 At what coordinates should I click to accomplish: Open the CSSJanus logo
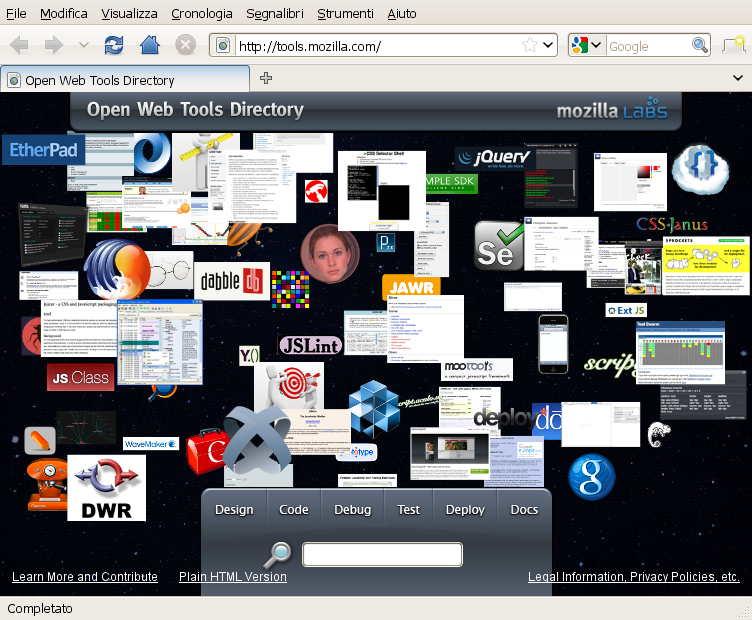click(672, 224)
